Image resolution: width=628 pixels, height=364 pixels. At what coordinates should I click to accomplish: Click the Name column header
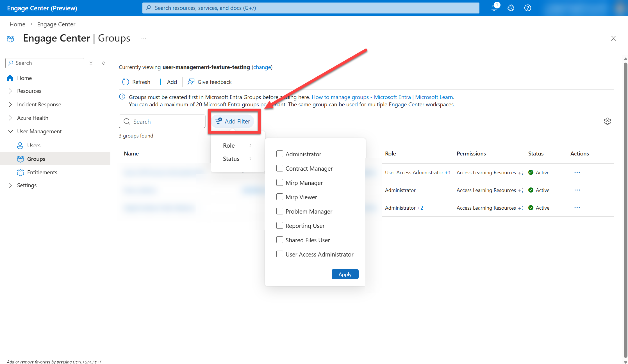(x=131, y=154)
